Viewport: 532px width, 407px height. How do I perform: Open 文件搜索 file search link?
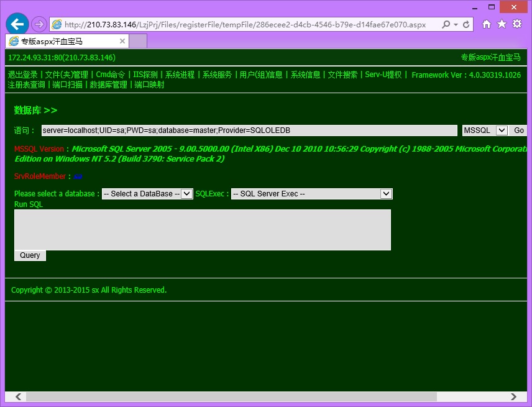(342, 75)
